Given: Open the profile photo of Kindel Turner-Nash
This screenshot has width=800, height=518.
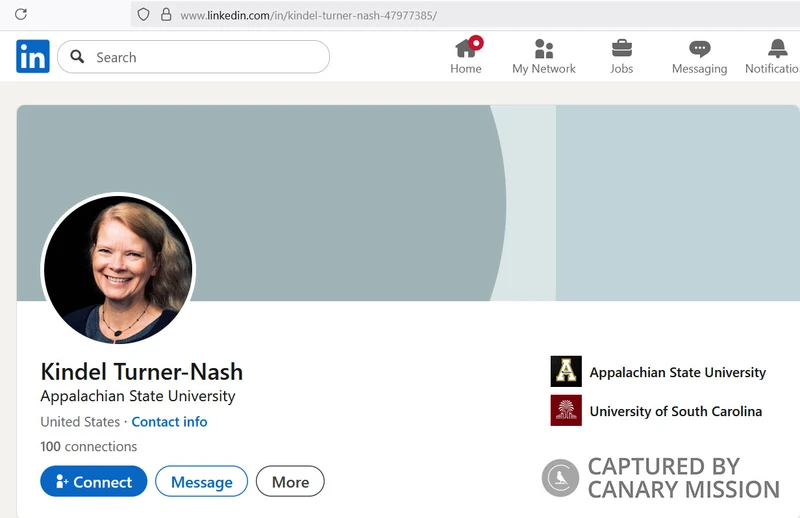Looking at the screenshot, I should click(118, 269).
